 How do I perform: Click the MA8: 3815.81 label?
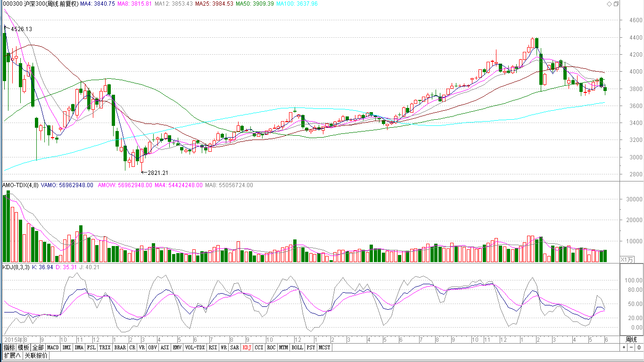[134, 4]
